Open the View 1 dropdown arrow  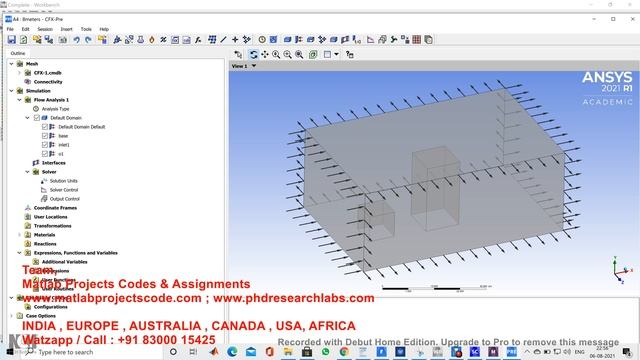click(x=254, y=66)
